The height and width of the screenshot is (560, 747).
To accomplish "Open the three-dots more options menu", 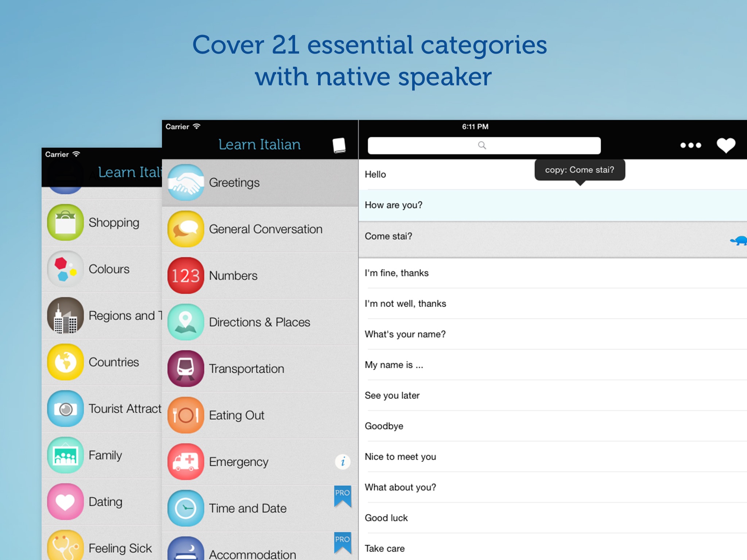I will pyautogui.click(x=690, y=145).
